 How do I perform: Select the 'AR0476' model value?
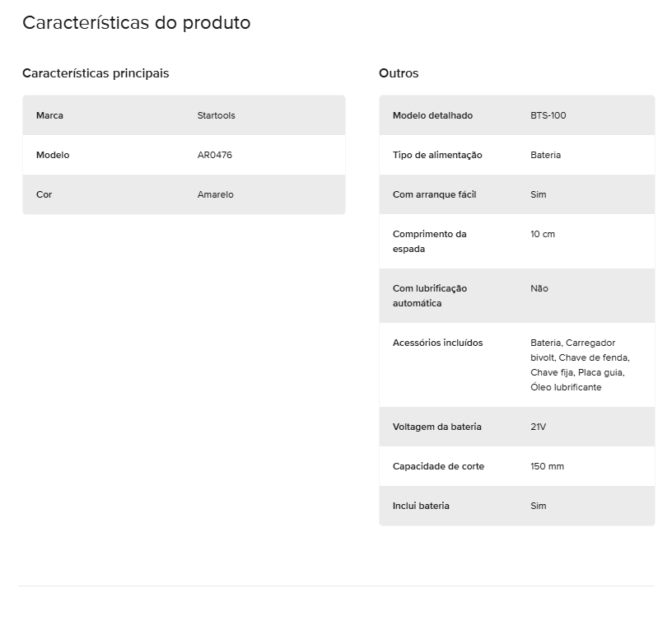[215, 155]
